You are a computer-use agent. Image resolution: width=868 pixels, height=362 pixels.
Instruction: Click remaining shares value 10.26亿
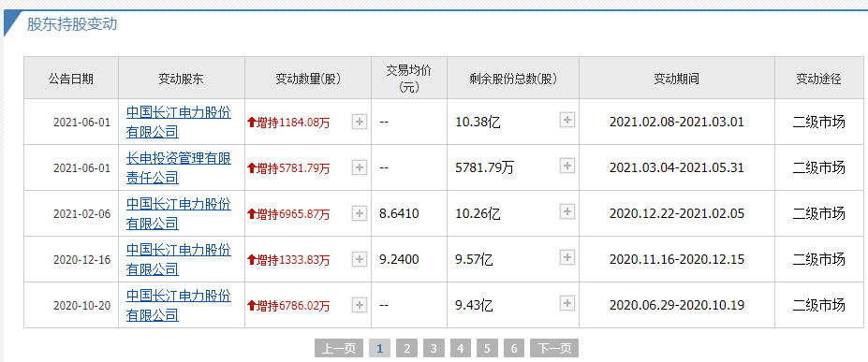click(478, 214)
